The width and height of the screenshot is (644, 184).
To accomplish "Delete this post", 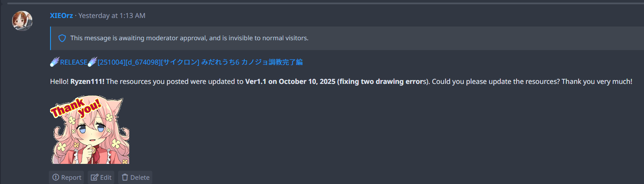I will tap(135, 177).
